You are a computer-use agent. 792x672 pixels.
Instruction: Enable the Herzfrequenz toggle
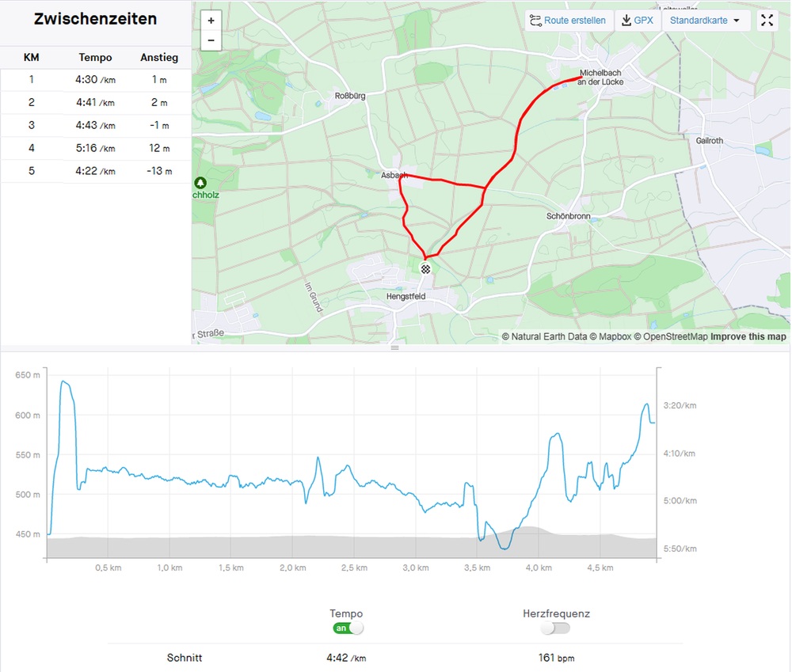click(555, 628)
